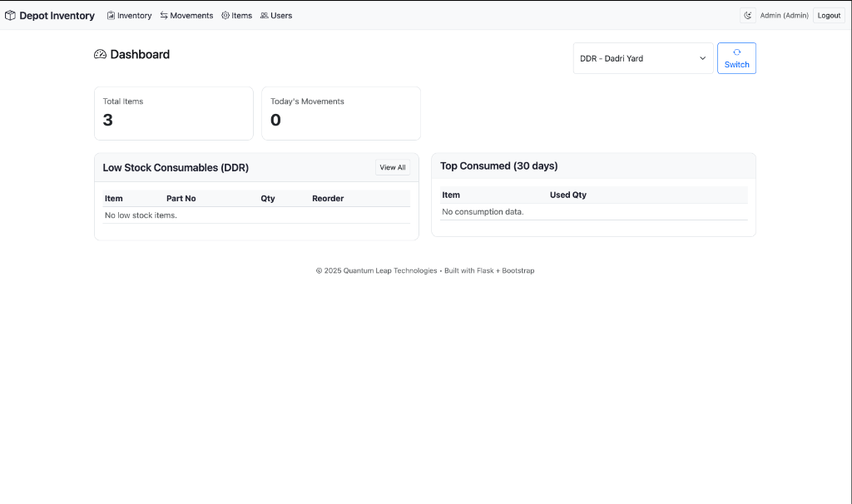Select the Inventory clipboard icon in navbar
Viewport: 852px width, 504px height.
coord(111,15)
